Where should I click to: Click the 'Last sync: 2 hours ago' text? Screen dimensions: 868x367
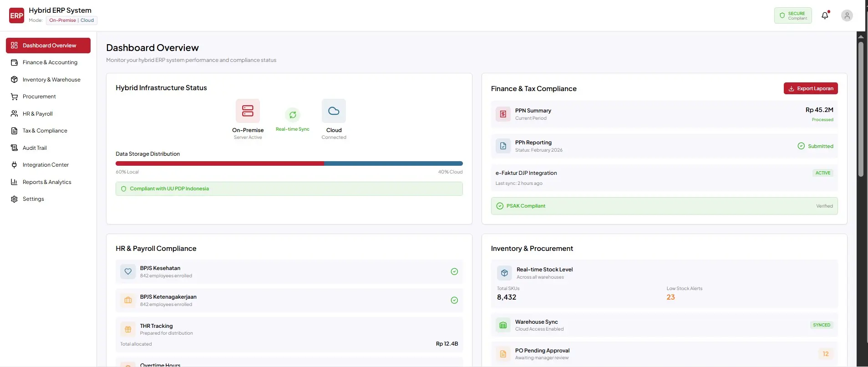519,183
